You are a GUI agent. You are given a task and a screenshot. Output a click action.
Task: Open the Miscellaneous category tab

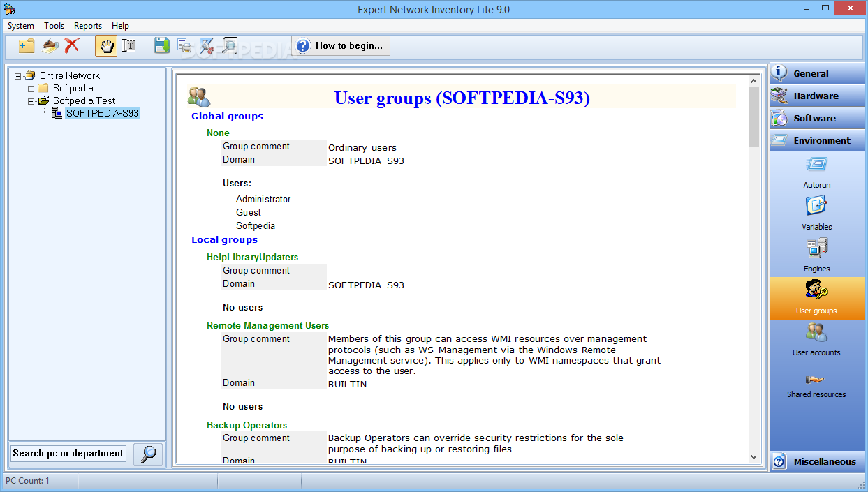[817, 461]
